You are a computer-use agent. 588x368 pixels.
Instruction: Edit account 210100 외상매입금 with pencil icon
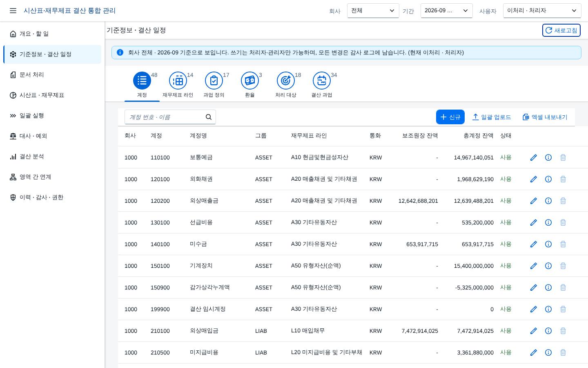[x=534, y=331]
